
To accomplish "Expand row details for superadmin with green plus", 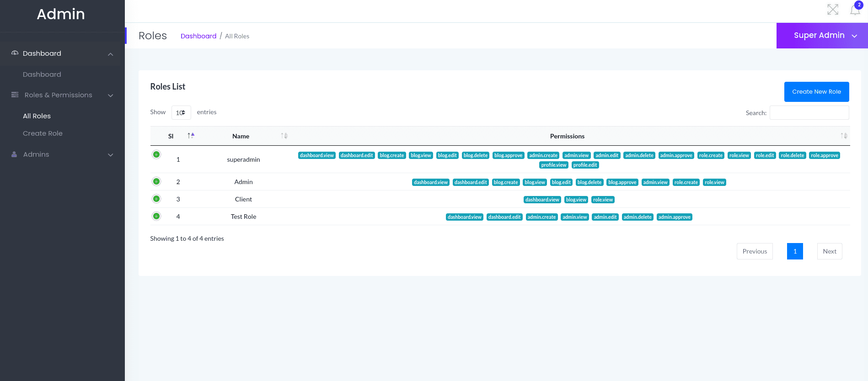I will [156, 154].
